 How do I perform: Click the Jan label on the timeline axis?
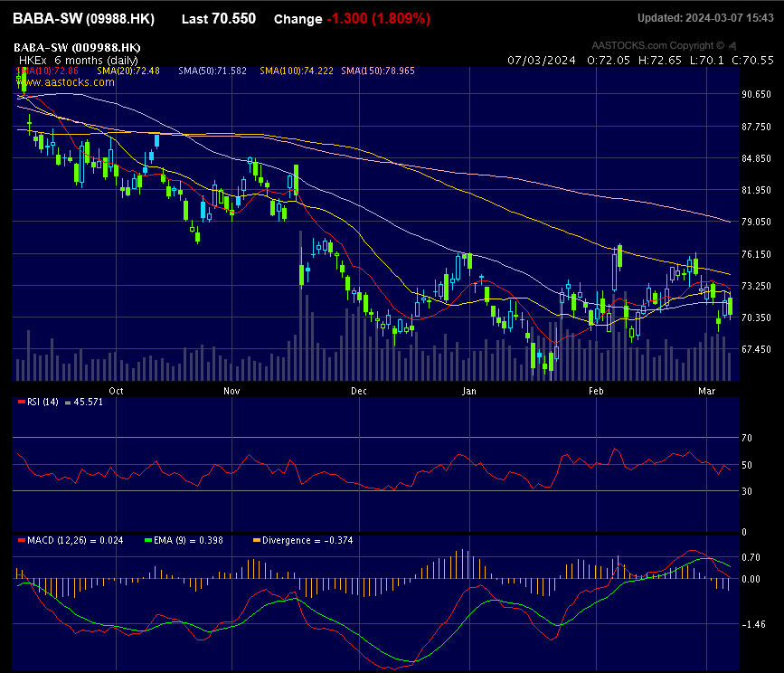tap(469, 391)
